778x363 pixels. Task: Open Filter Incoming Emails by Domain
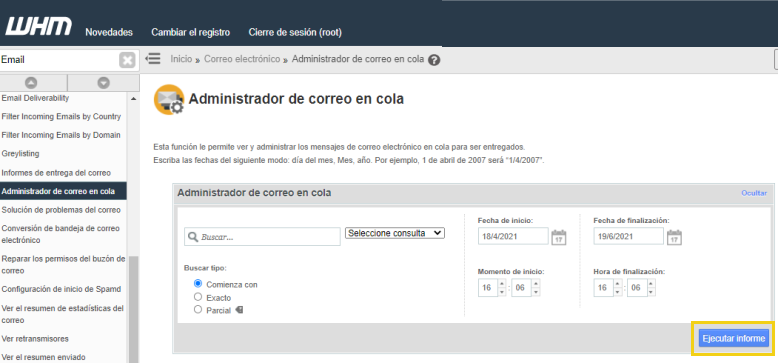coord(61,135)
